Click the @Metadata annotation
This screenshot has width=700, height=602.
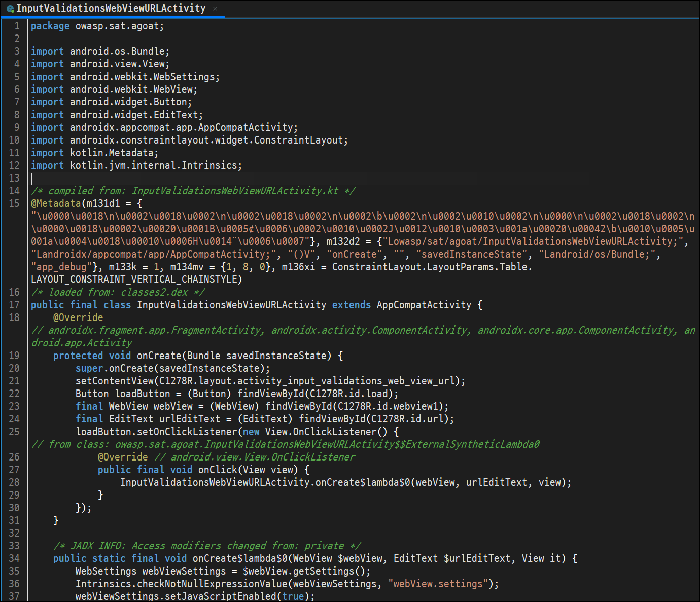click(56, 203)
